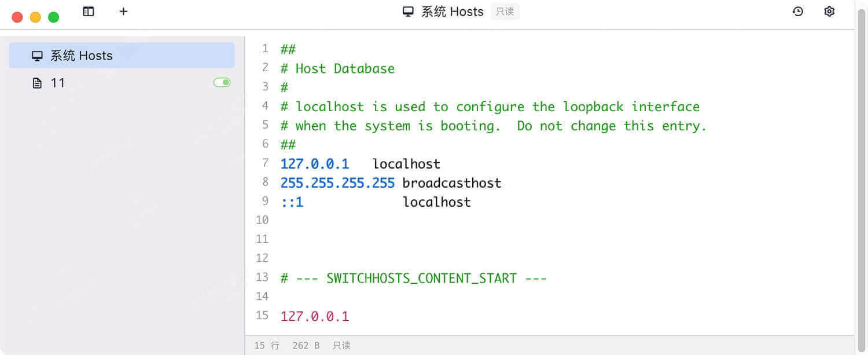Click the 15 行 line count indicator
Screen dimensions: 868x355
tap(266, 345)
